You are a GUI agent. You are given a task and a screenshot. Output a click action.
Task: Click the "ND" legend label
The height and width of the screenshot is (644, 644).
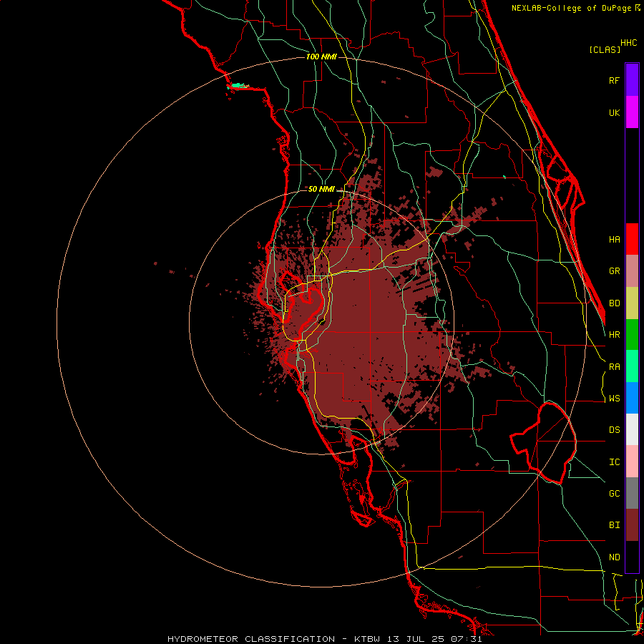[614, 557]
